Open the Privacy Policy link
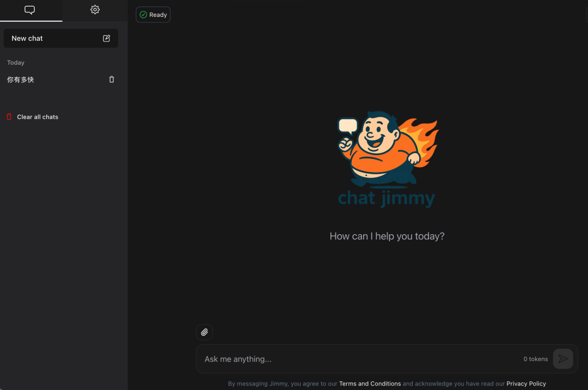 coord(526,383)
